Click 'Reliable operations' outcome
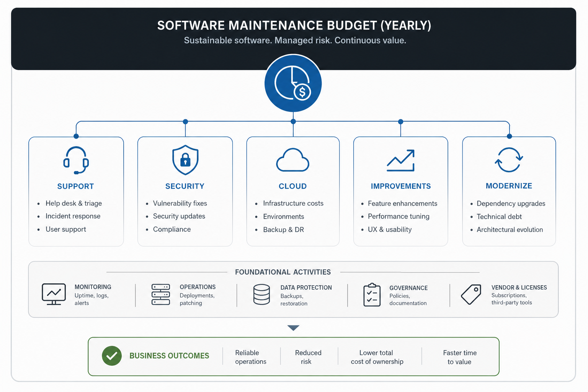 251,357
